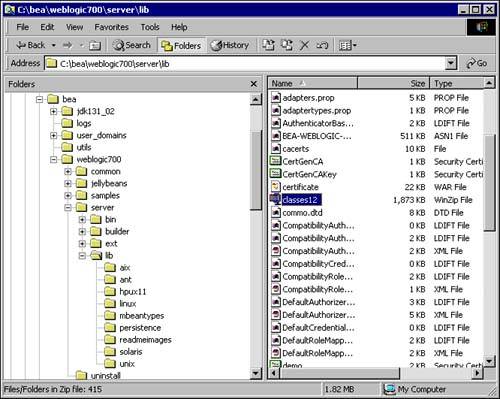Click the Go button
500x399 pixels.
pos(477,63)
